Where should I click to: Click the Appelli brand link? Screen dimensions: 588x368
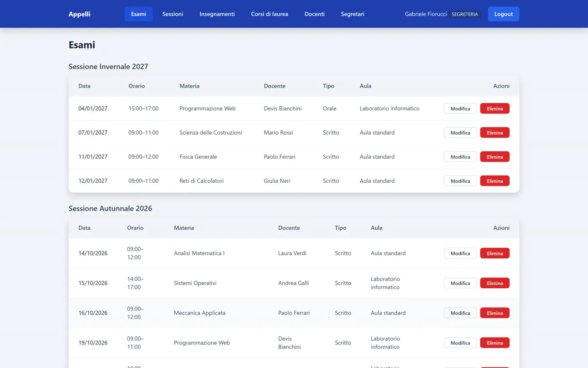79,14
